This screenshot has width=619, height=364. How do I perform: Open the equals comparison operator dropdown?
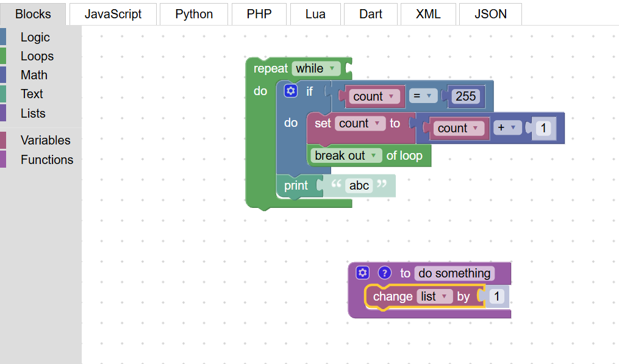tap(423, 96)
